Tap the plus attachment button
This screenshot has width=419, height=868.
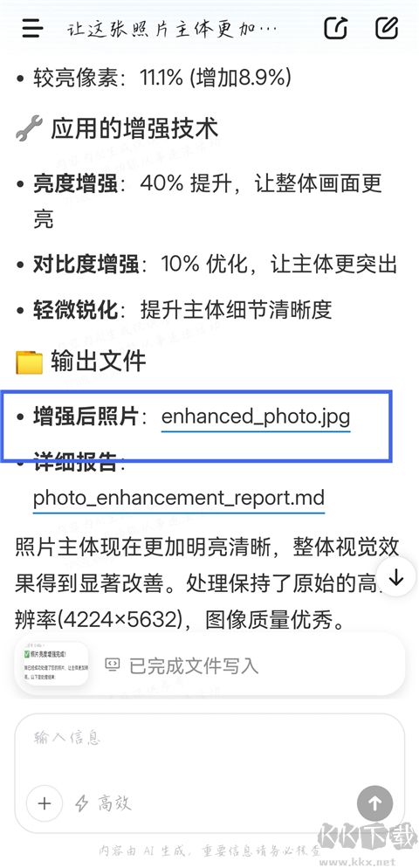tap(45, 803)
